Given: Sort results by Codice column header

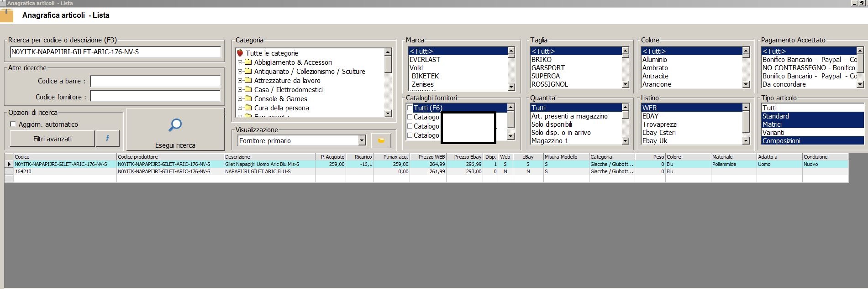Looking at the screenshot, I should click(x=65, y=157).
